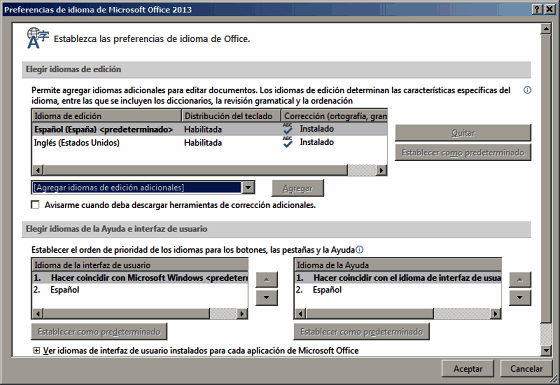
Task: Click left arrow of interface language list scrollbar
Action: pos(38,314)
